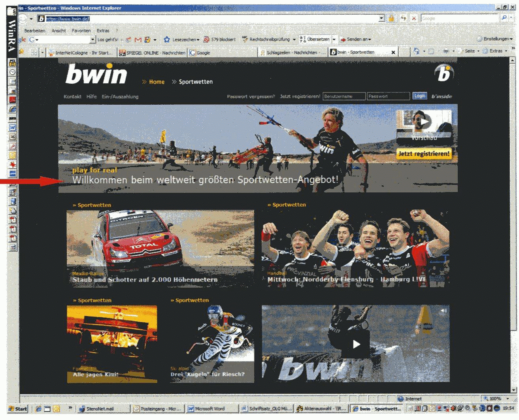The image size is (519, 420).
Task: Open the b'inside link
Action: 442,96
